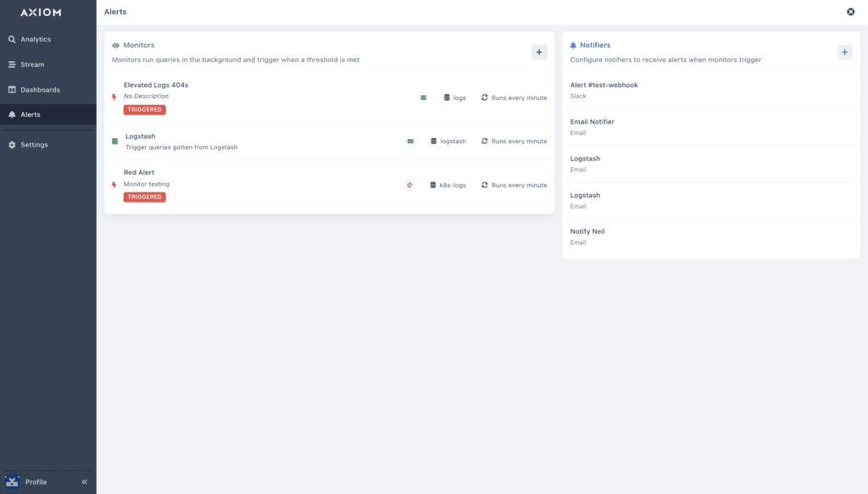Screen dimensions: 868x494
Task: Add a new monitor with the plus button
Action: point(538,52)
